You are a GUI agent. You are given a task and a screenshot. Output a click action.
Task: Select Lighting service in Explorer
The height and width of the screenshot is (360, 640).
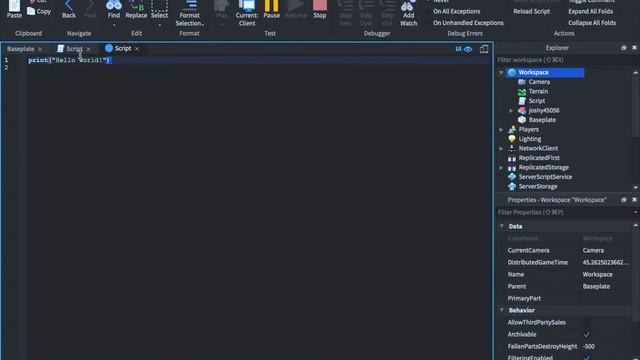pyautogui.click(x=529, y=139)
